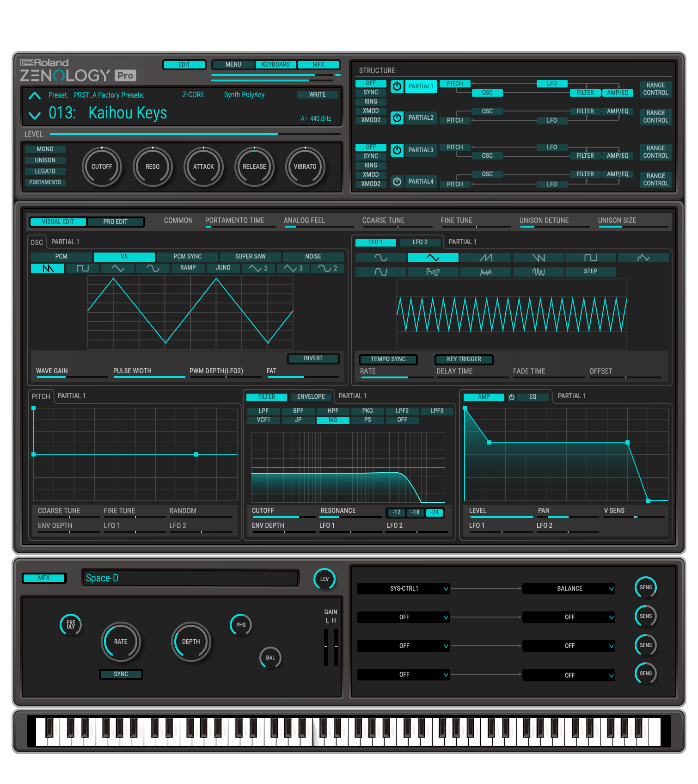Select the square oscillator waveform icon
Image resolution: width=698 pixels, height=784 pixels.
[83, 268]
